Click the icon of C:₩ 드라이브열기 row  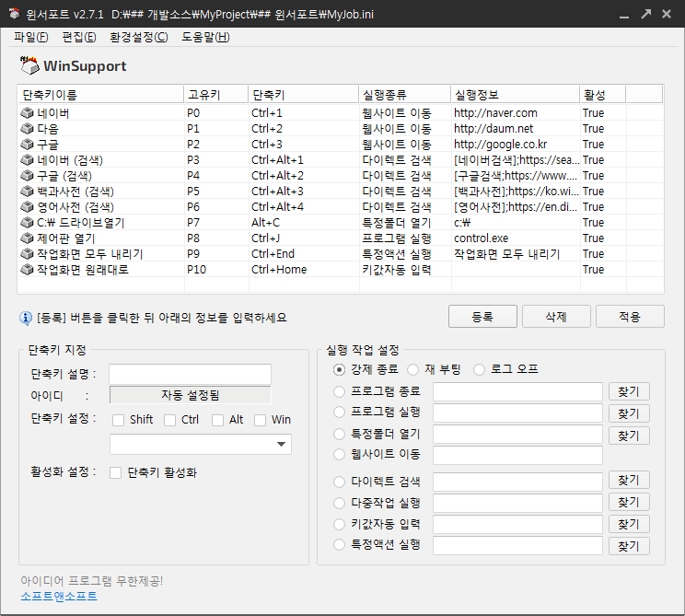pos(27,223)
